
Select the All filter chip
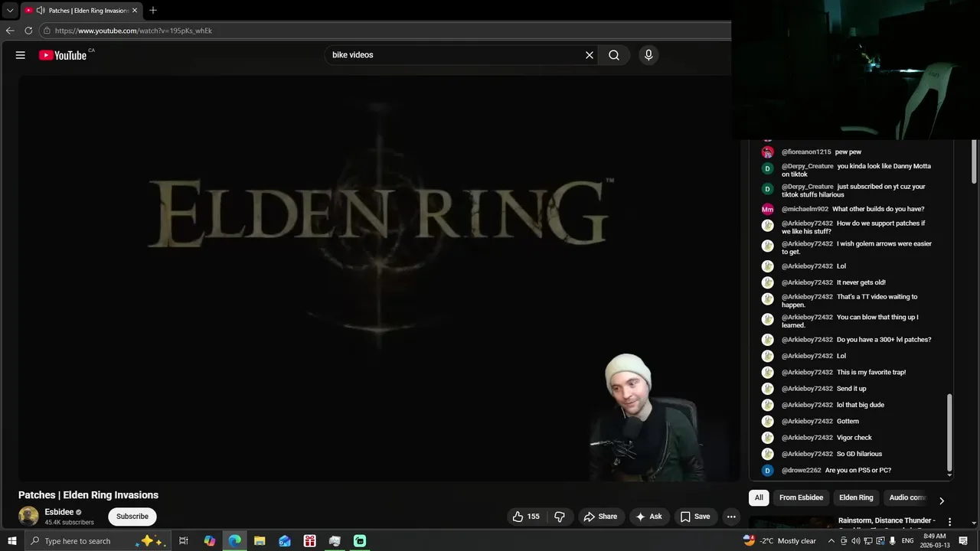pyautogui.click(x=759, y=497)
